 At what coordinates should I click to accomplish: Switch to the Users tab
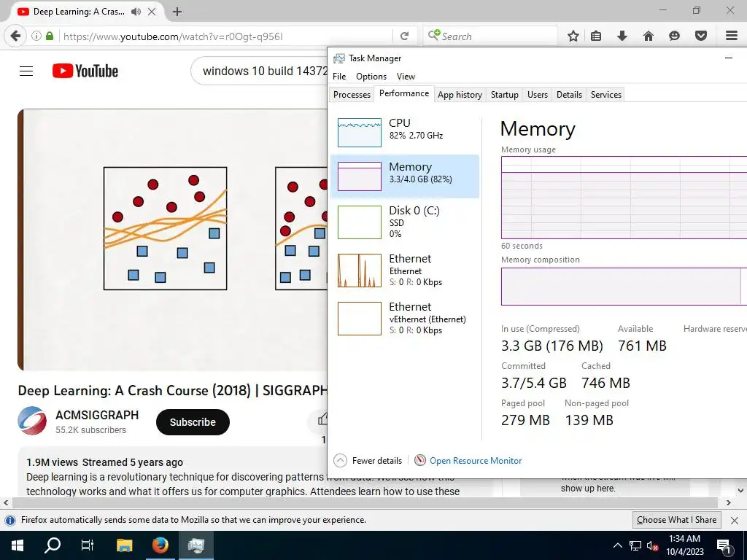point(538,94)
